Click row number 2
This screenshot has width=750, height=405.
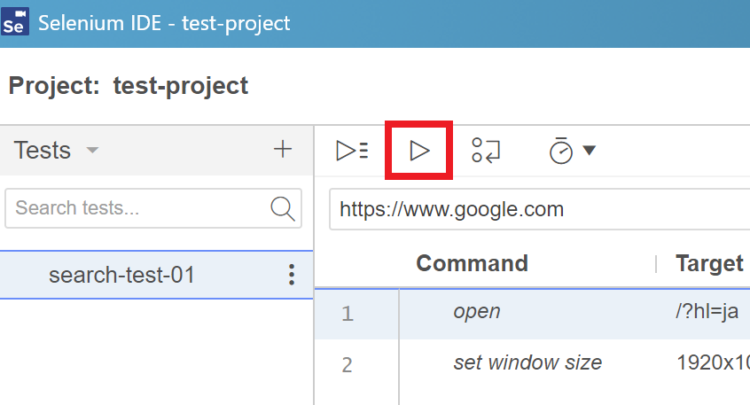[x=347, y=365]
